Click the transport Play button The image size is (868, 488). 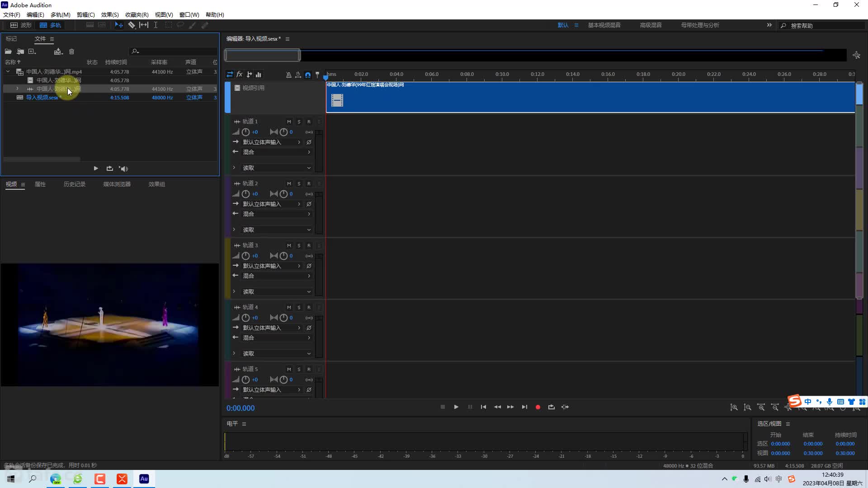(456, 407)
